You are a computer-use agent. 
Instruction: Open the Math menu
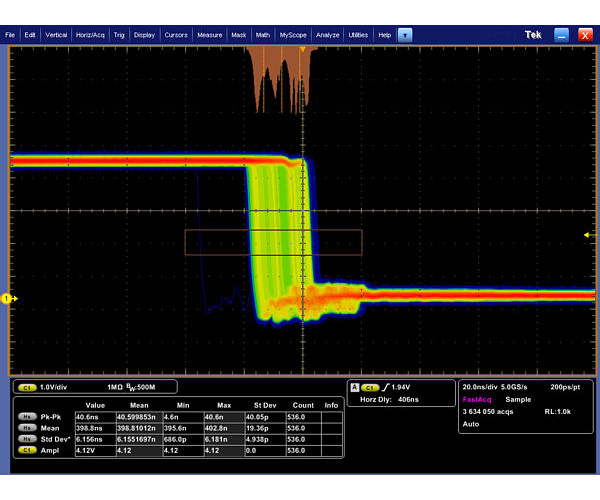(x=262, y=35)
